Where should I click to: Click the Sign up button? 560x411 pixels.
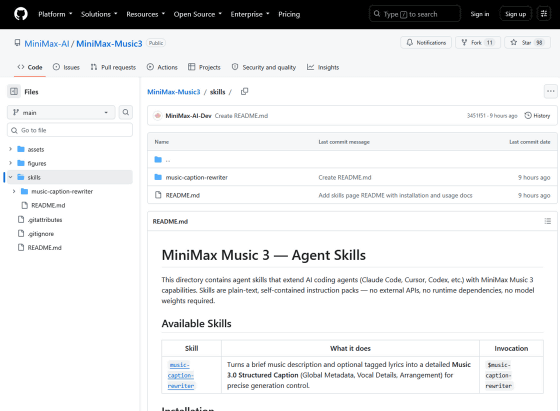pos(515,14)
